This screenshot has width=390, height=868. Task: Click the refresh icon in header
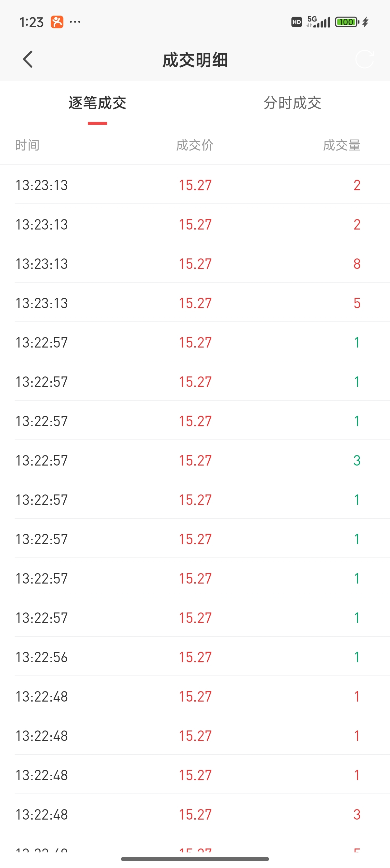pyautogui.click(x=364, y=59)
